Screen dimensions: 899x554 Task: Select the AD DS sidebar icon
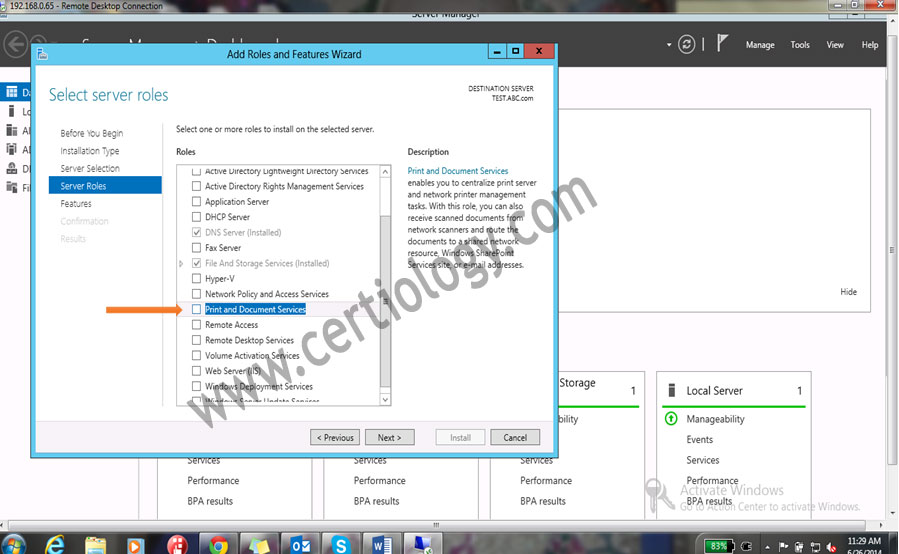[11, 149]
